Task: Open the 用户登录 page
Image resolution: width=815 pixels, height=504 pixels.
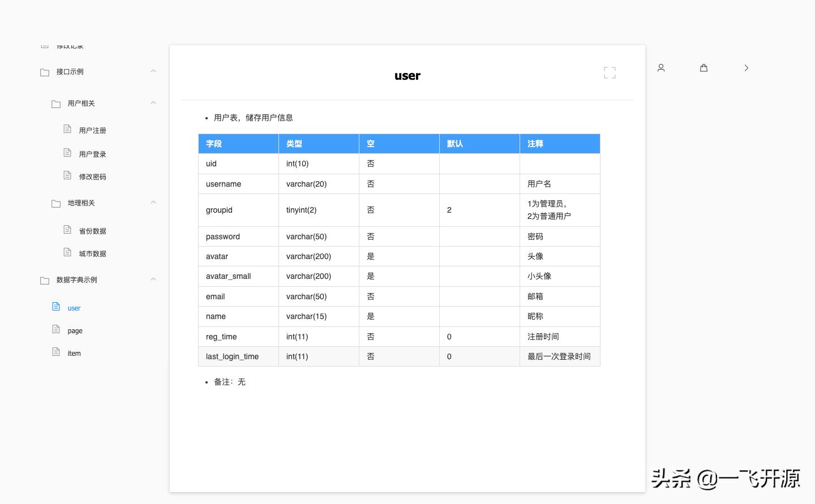Action: pos(92,153)
